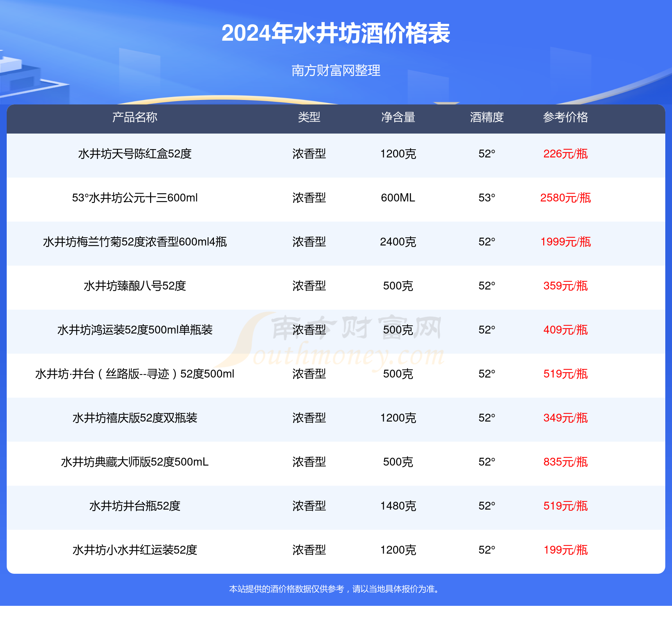Screen dimensions: 672x623
Task: Click the price 349元/瓶
Action: point(566,418)
